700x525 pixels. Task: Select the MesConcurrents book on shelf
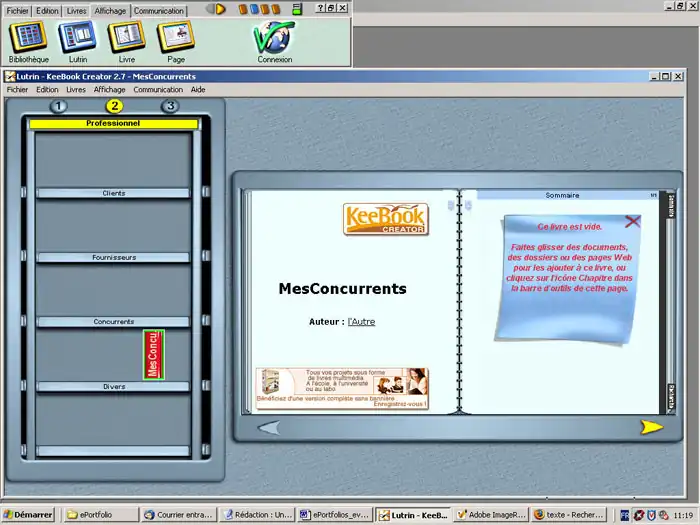click(x=153, y=354)
